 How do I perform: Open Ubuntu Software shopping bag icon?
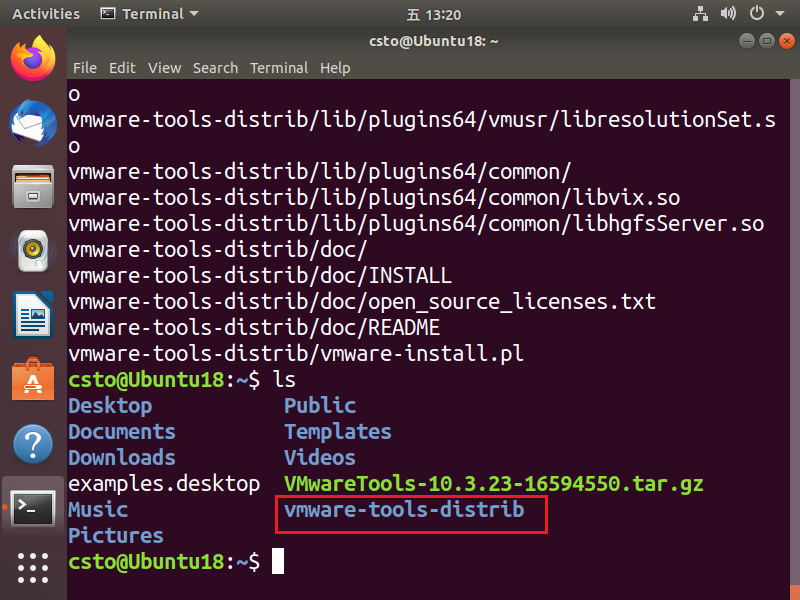(x=33, y=379)
